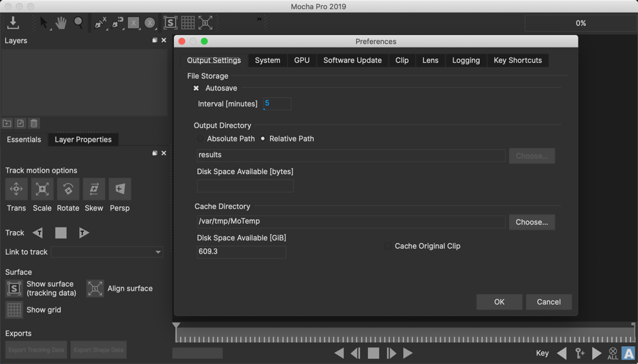Toggle Rotate tracking option
The width and height of the screenshot is (638, 364).
click(x=68, y=189)
